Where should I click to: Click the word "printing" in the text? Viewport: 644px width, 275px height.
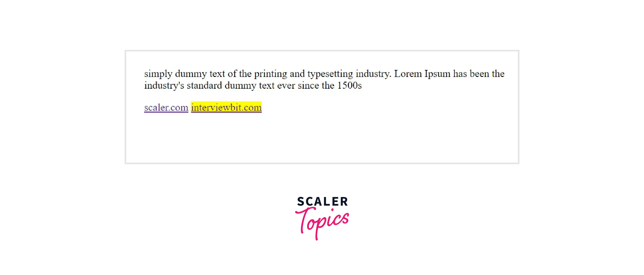(271, 74)
